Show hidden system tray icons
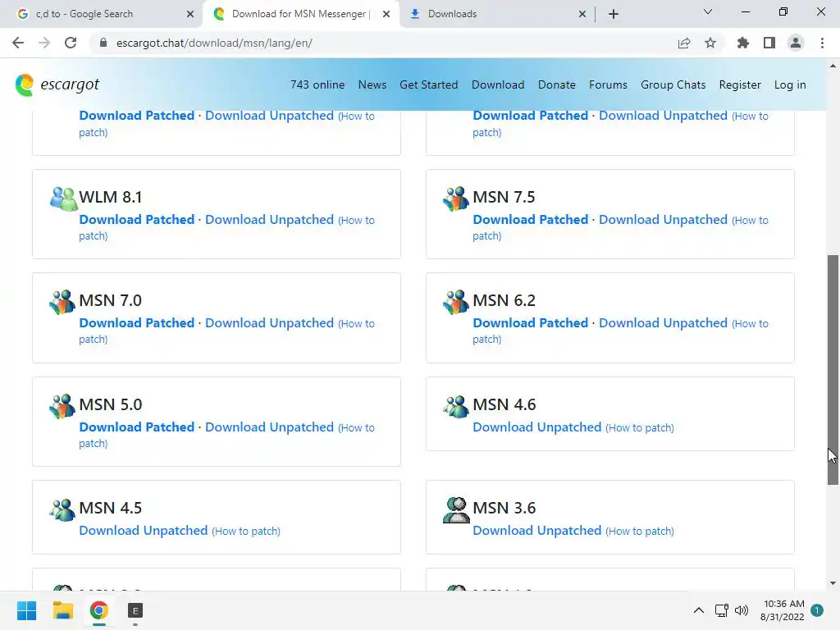This screenshot has height=630, width=840. (699, 610)
